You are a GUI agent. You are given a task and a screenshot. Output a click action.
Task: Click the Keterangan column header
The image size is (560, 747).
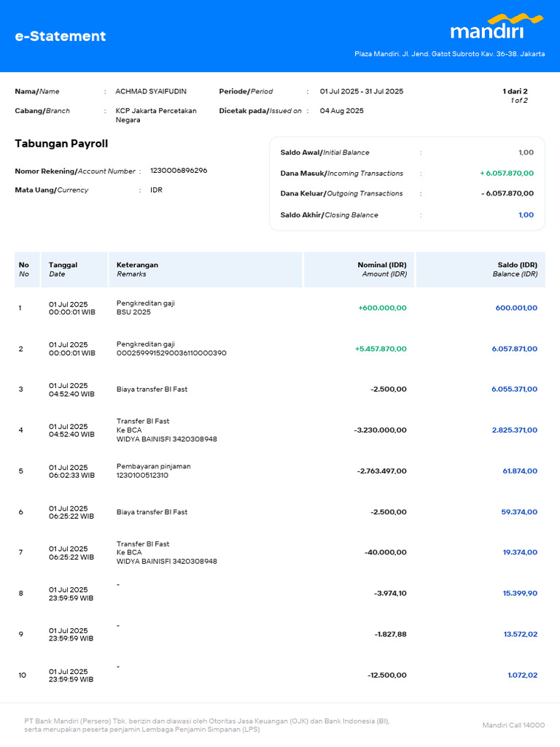click(206, 269)
